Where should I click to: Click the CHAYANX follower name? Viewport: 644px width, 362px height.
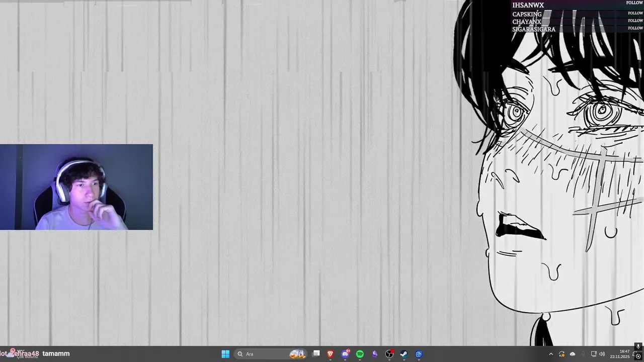pos(526,22)
